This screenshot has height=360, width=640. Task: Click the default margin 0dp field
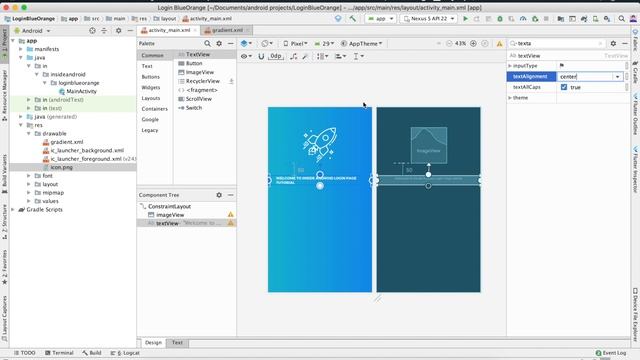tap(276, 56)
